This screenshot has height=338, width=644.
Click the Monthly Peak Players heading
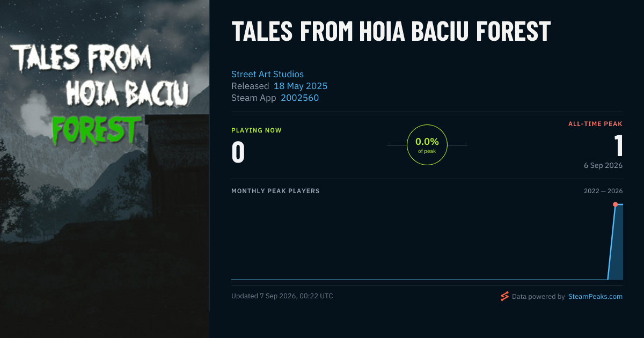coord(275,191)
